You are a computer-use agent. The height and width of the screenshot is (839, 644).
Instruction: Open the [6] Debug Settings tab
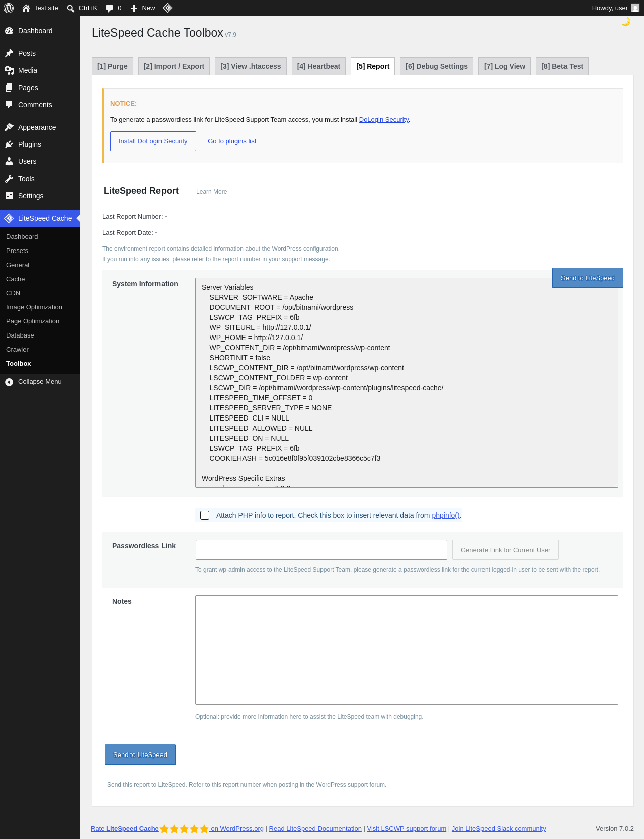pos(437,66)
